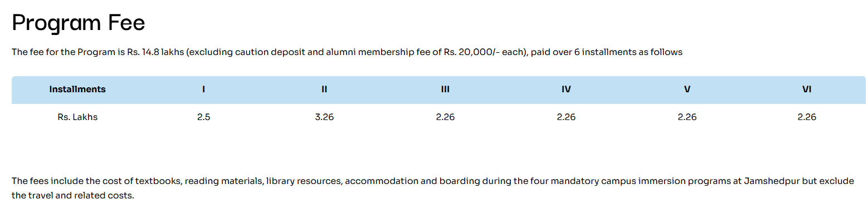Click the 3.26 fee value
Image resolution: width=868 pixels, height=209 pixels.
click(x=324, y=117)
